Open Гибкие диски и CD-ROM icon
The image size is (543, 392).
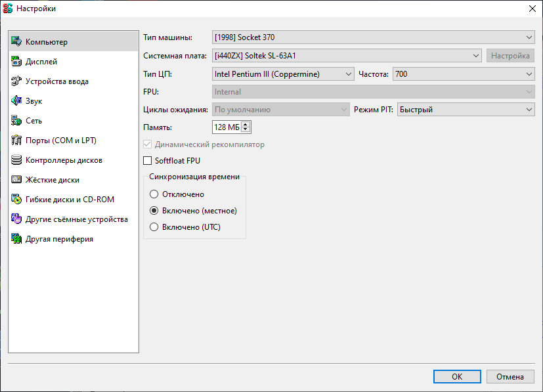click(x=16, y=200)
